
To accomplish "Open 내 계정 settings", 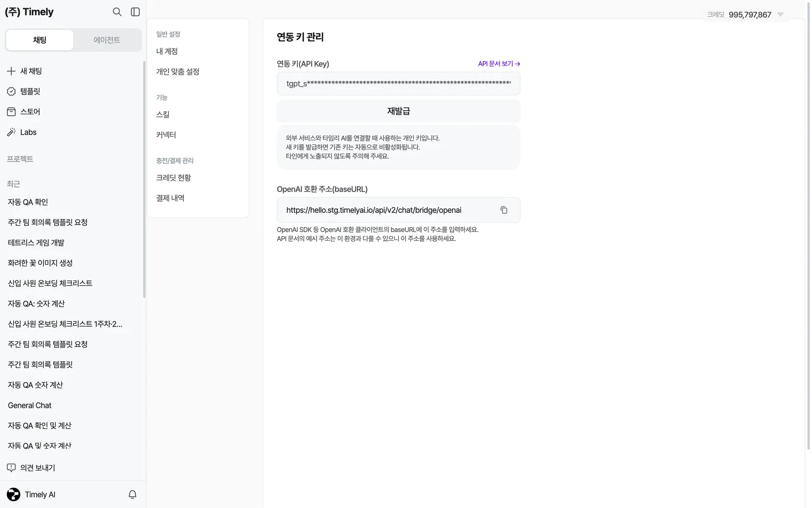I will [167, 51].
